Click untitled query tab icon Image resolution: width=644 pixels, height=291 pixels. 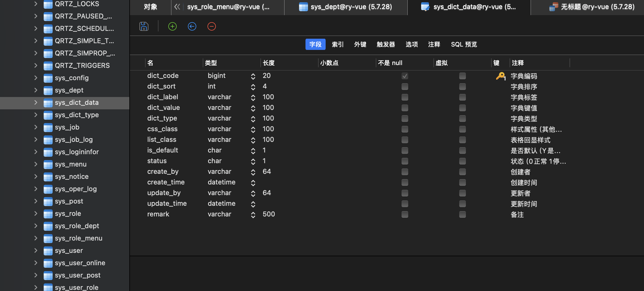click(554, 7)
